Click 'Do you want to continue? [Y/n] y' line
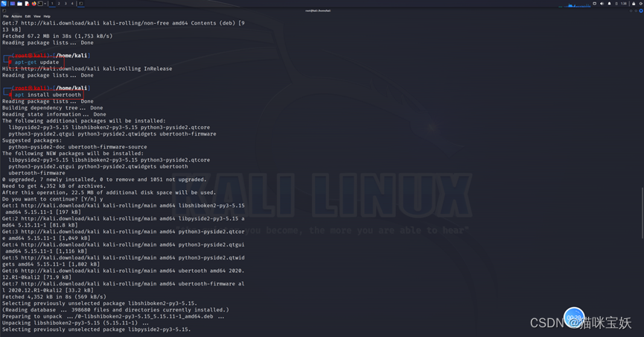The image size is (644, 337). 53,199
